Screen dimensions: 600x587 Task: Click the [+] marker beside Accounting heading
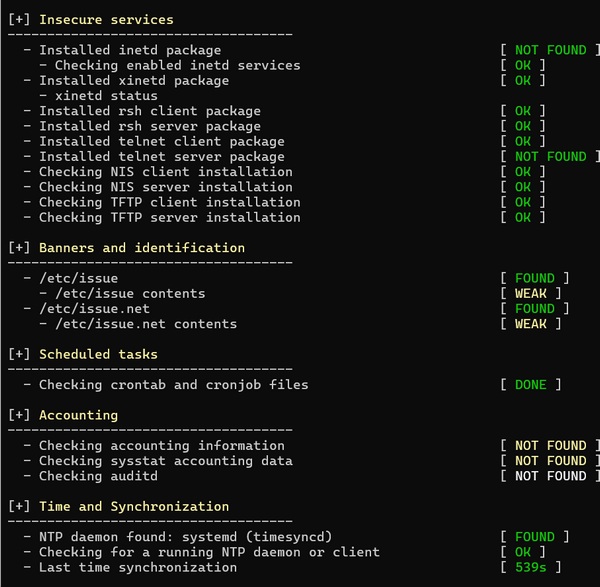tap(19, 415)
